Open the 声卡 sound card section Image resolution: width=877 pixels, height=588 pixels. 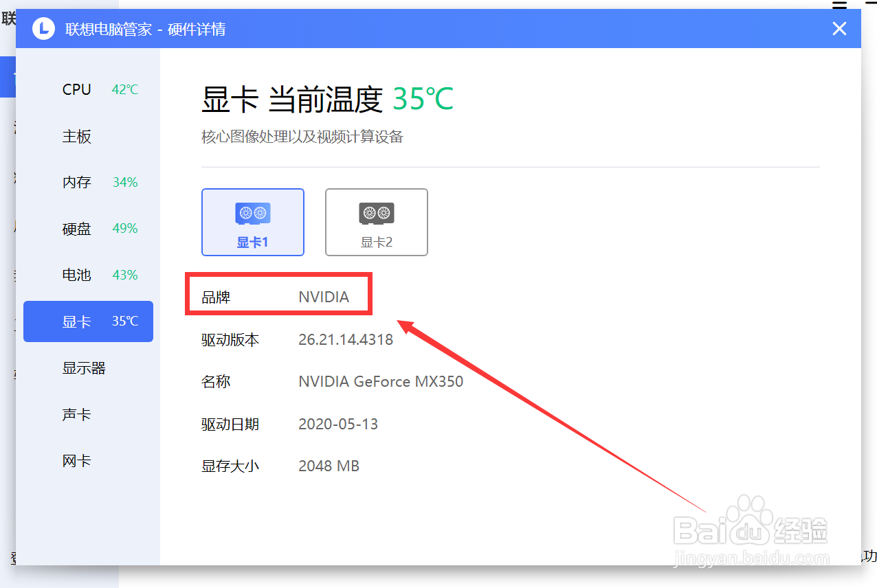[88, 415]
